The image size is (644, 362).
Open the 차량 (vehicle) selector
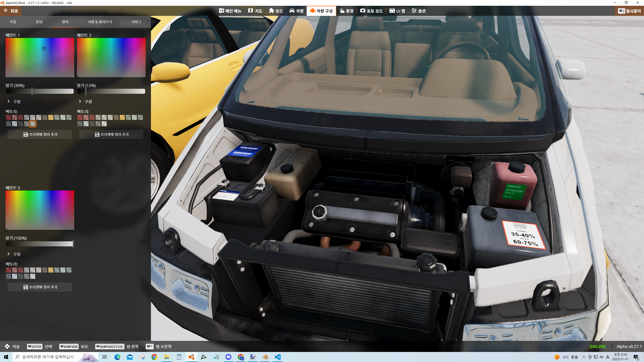(296, 11)
